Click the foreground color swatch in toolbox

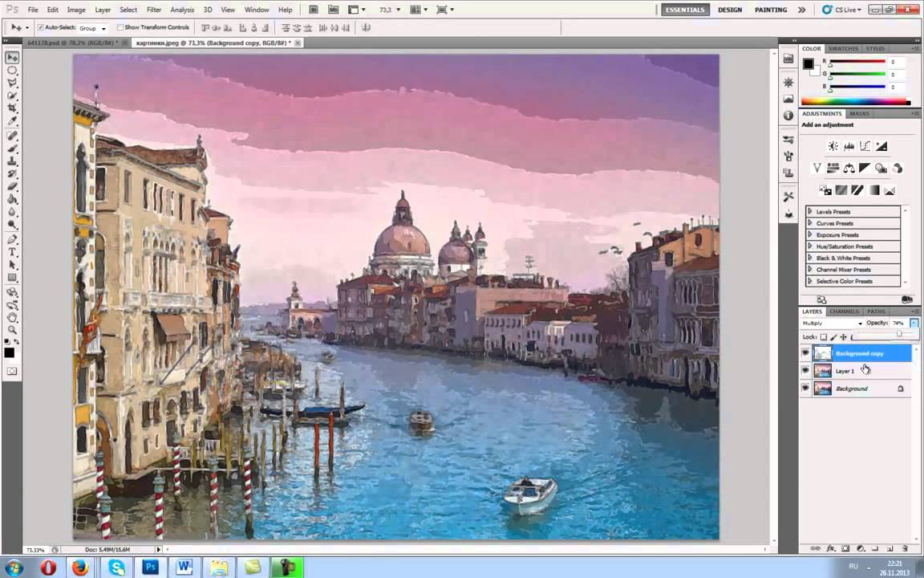(9, 352)
